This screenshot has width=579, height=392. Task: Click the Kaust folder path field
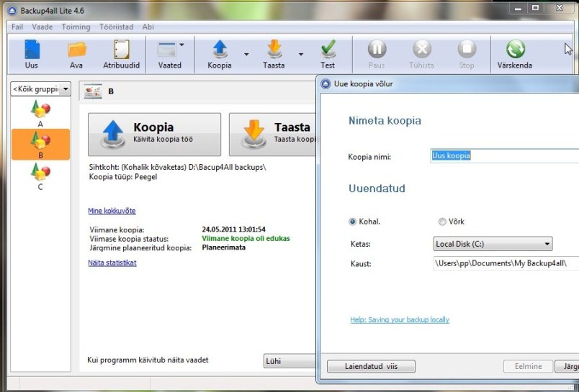click(506, 263)
